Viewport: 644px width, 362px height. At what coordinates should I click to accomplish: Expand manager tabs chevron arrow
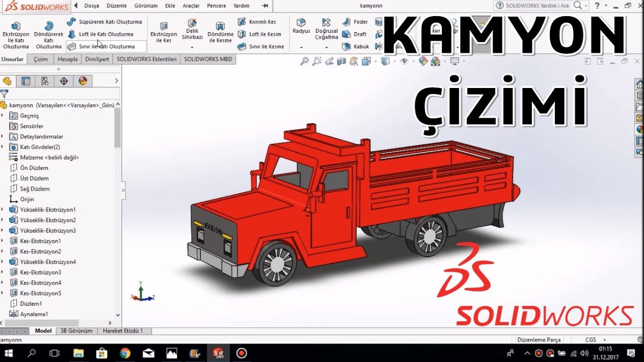[117, 81]
